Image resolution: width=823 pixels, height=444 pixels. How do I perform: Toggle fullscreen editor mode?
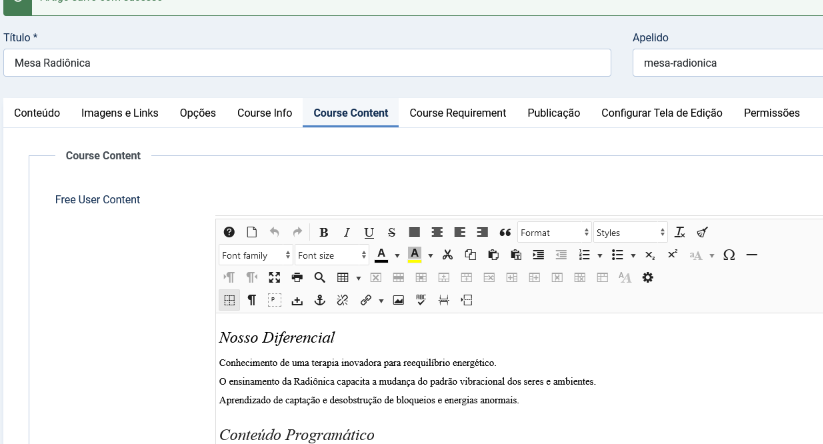point(274,277)
